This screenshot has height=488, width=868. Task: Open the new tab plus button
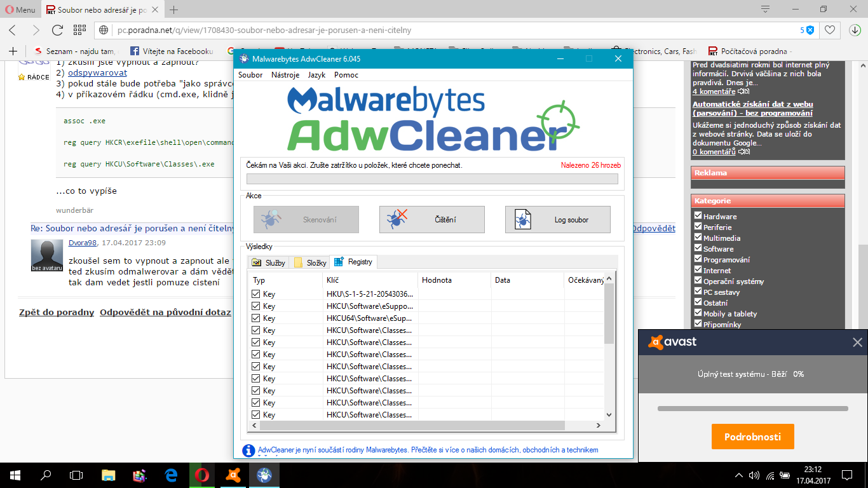click(173, 10)
